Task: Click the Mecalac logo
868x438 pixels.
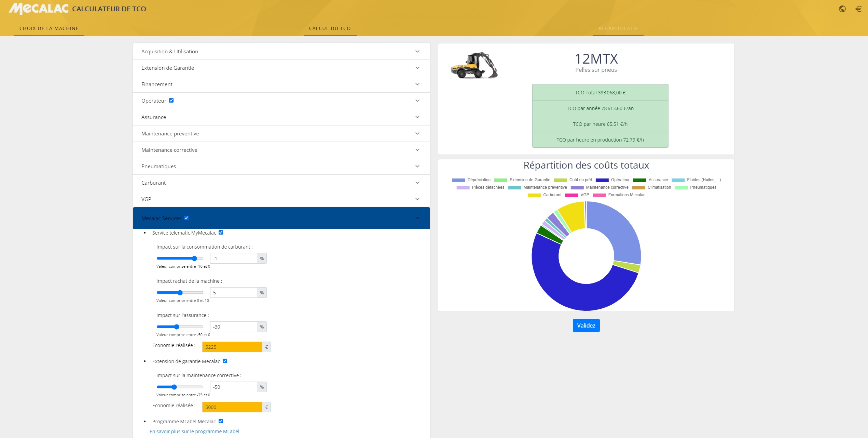Action: (39, 9)
